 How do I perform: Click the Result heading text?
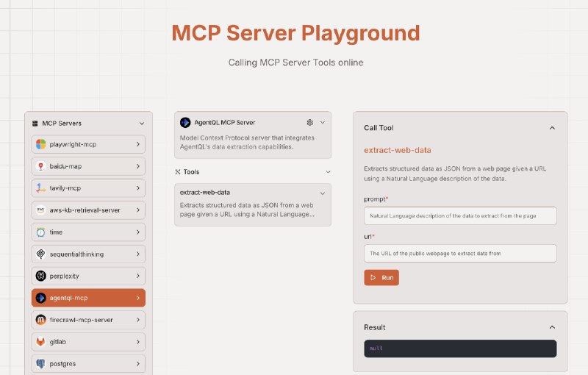coord(375,327)
